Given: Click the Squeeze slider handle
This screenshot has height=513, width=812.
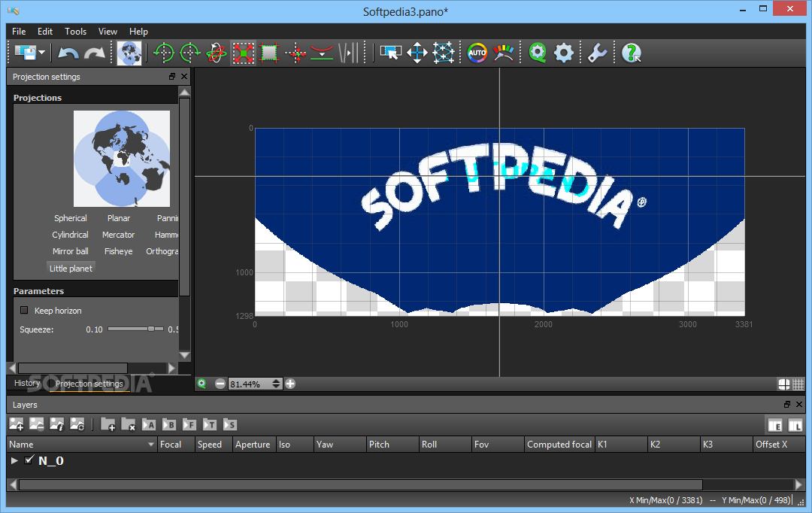Looking at the screenshot, I should point(150,329).
